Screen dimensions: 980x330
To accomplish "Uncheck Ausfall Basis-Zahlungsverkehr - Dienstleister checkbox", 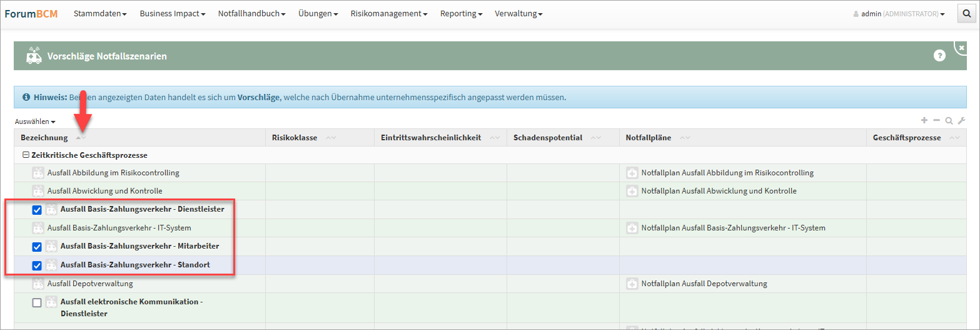I will coord(37,210).
